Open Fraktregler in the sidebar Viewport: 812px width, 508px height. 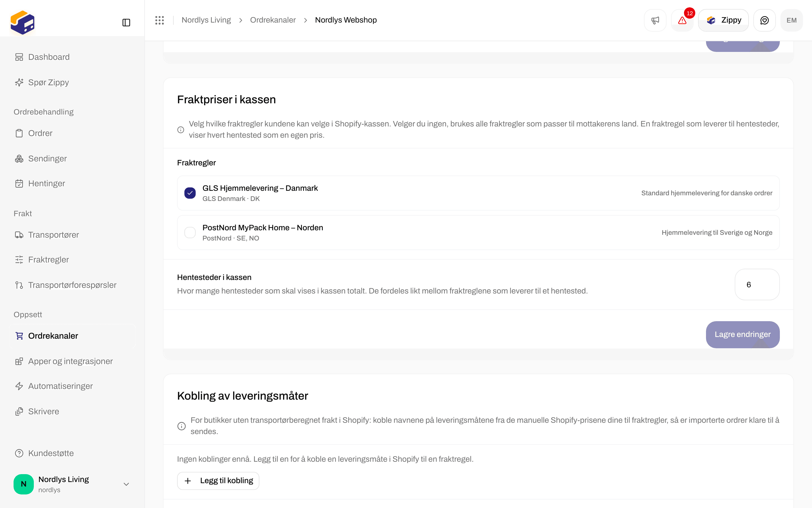point(72,260)
